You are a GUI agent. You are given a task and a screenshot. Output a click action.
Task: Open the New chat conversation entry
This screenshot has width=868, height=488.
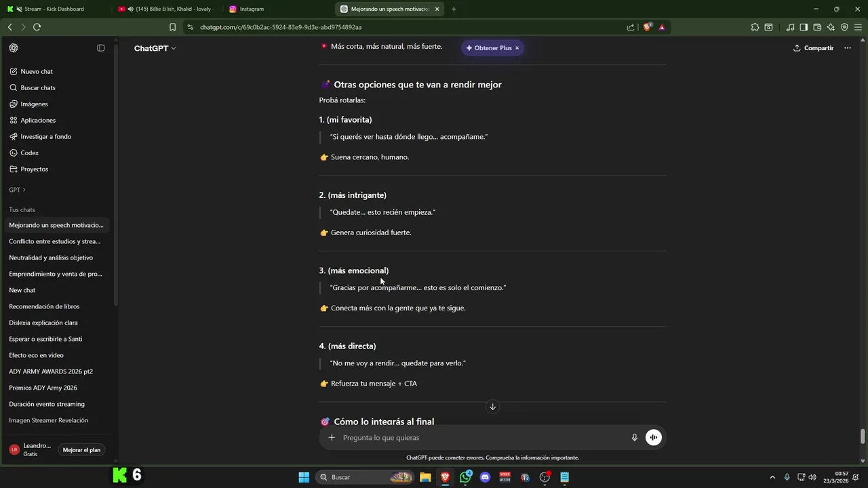pos(57,290)
